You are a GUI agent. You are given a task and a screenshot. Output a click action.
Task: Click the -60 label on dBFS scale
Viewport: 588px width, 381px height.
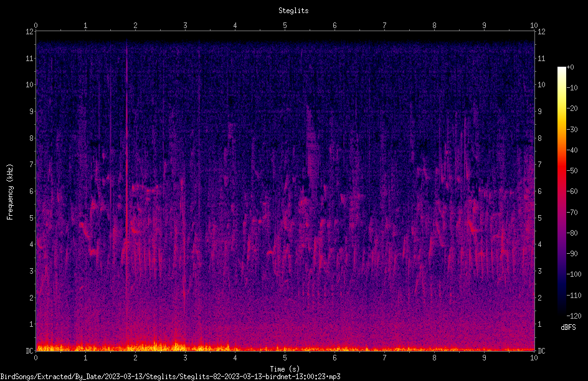pos(572,191)
